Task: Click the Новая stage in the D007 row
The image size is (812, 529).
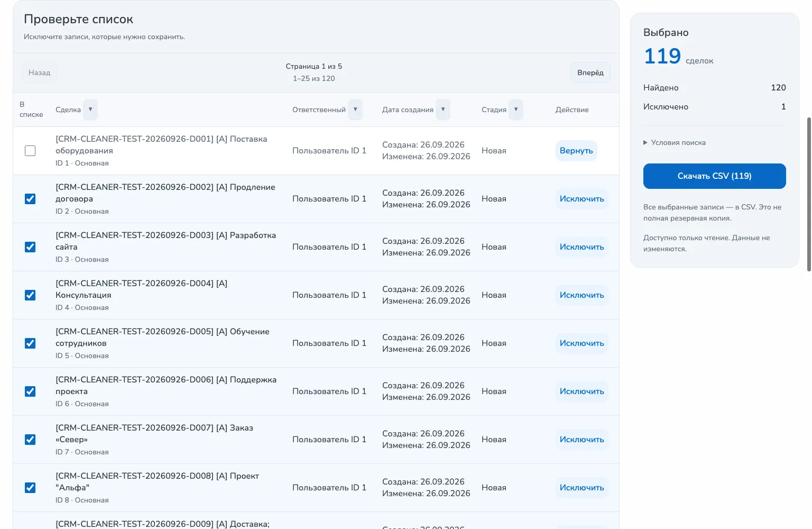Action: (494, 440)
